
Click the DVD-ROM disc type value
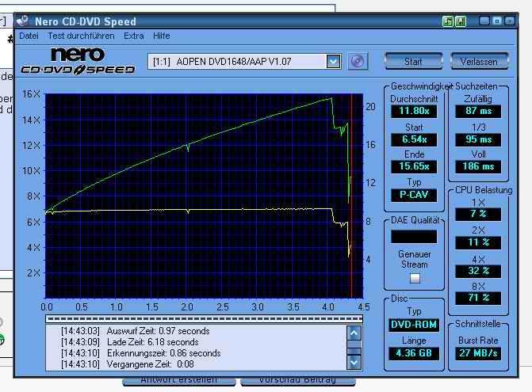click(414, 325)
